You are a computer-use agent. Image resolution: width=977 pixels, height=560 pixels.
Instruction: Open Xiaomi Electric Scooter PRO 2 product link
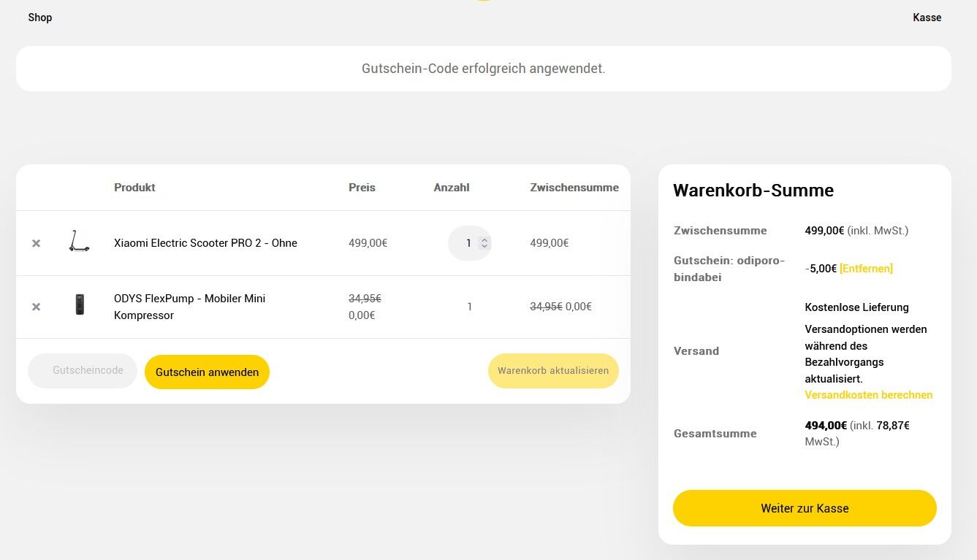click(x=205, y=243)
